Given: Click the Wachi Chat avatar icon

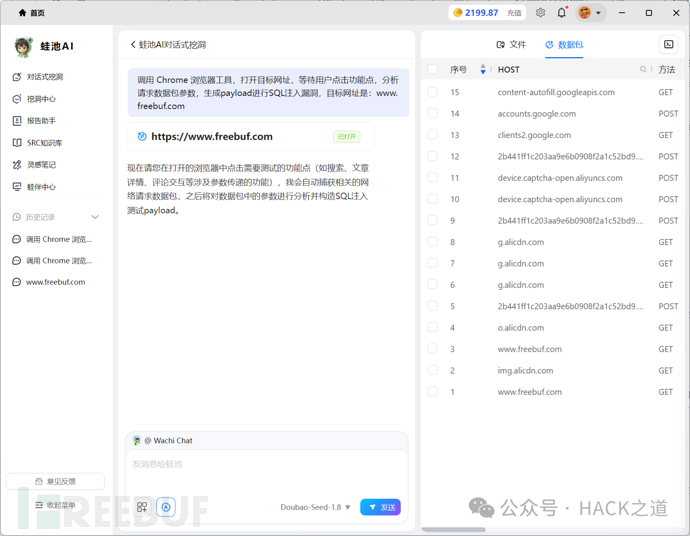Looking at the screenshot, I should point(137,441).
